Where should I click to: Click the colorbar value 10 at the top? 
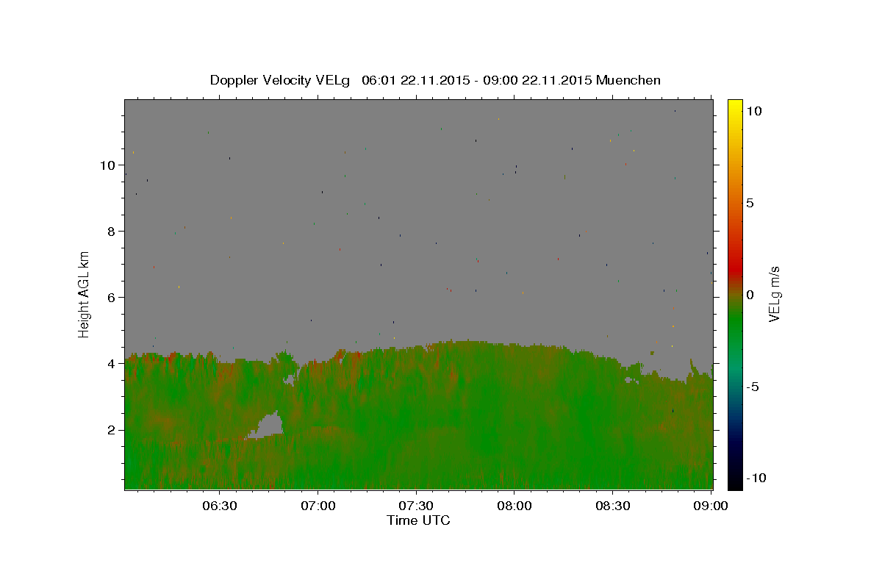(753, 111)
